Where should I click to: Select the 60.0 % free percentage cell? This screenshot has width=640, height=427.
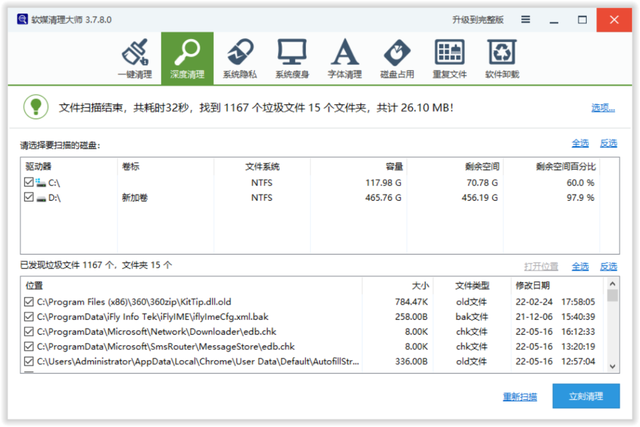pos(580,182)
